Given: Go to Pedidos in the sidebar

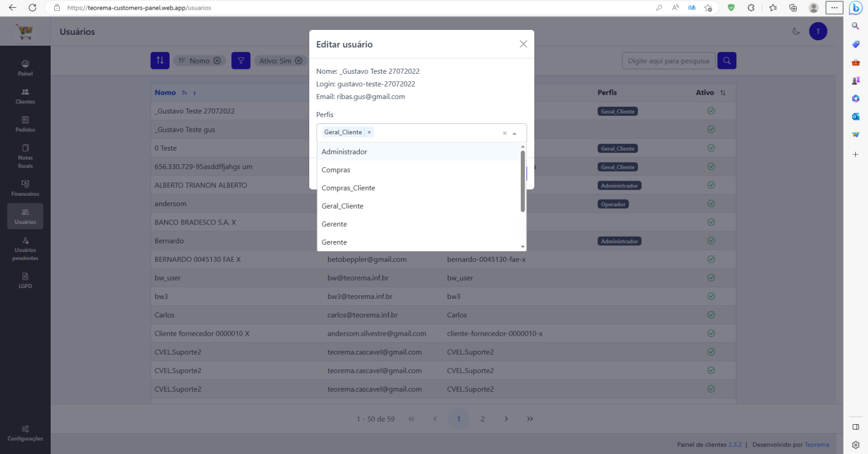Looking at the screenshot, I should point(25,124).
